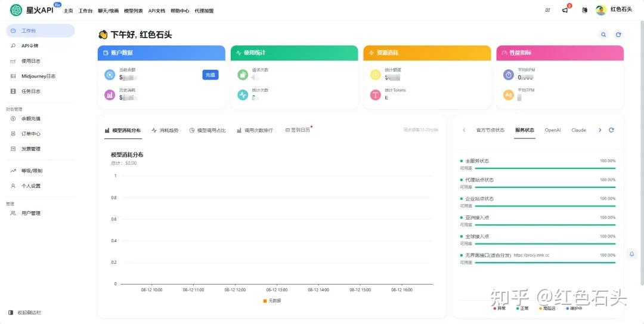Viewport: 644px width, 324px height.
Task: Click the 当前余额 balance icon
Action: [110, 75]
